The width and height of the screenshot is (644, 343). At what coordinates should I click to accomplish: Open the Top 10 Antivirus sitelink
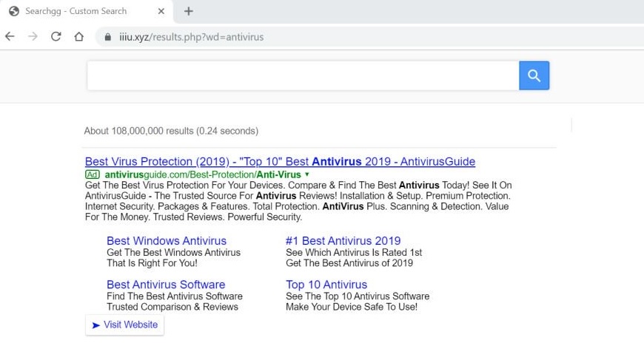pos(326,285)
